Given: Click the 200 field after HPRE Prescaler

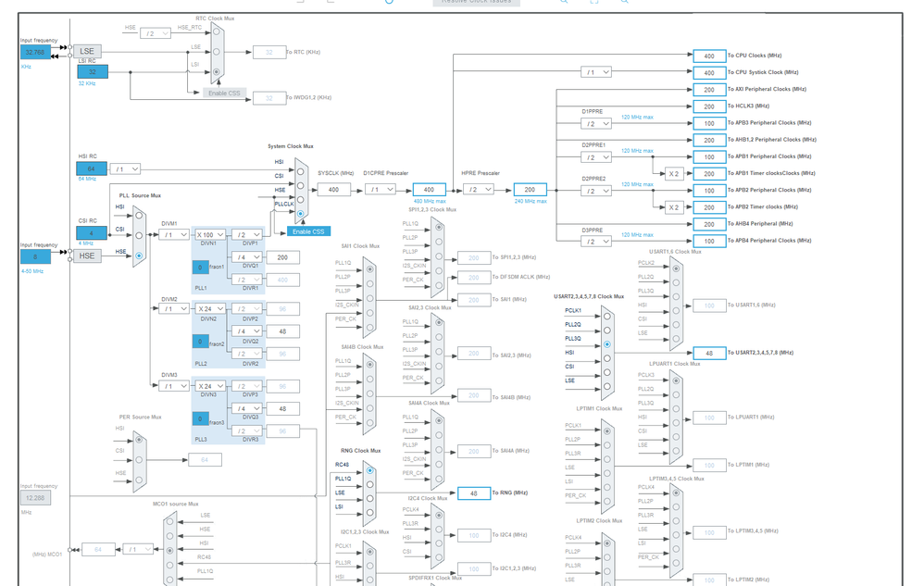Looking at the screenshot, I should 530,190.
